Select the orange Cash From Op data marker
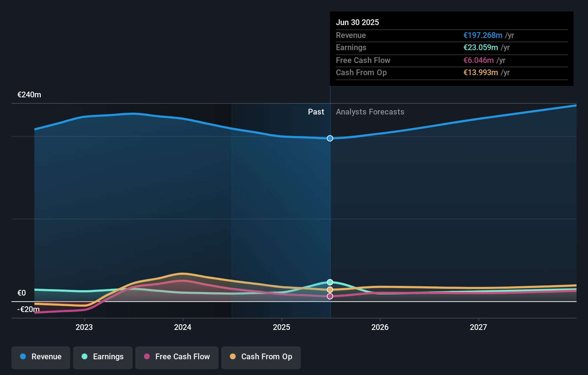The width and height of the screenshot is (588, 375). 330,289
